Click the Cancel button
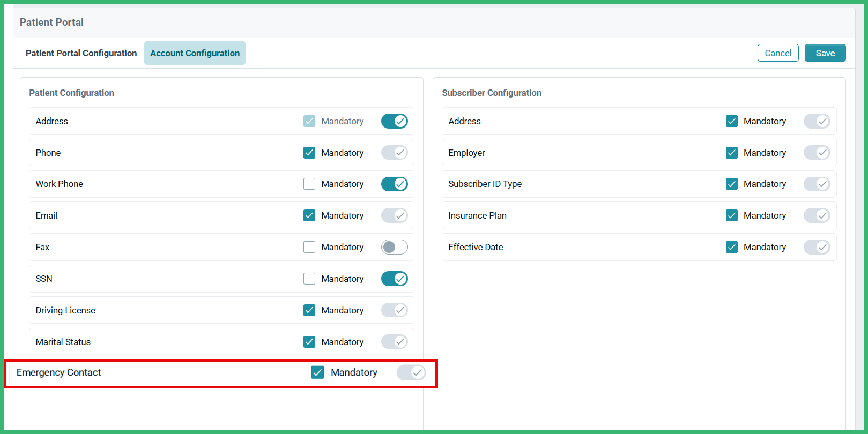This screenshot has width=868, height=434. click(777, 53)
